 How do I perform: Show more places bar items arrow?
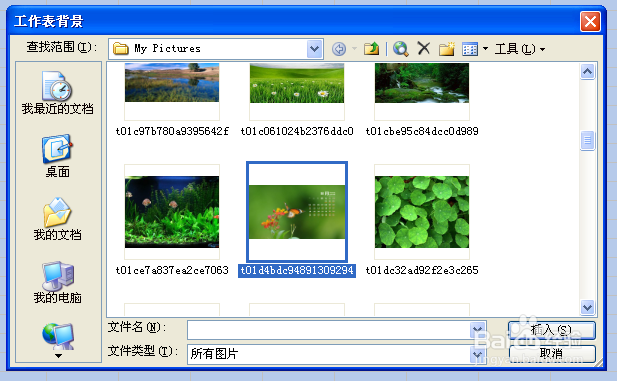coord(58,356)
